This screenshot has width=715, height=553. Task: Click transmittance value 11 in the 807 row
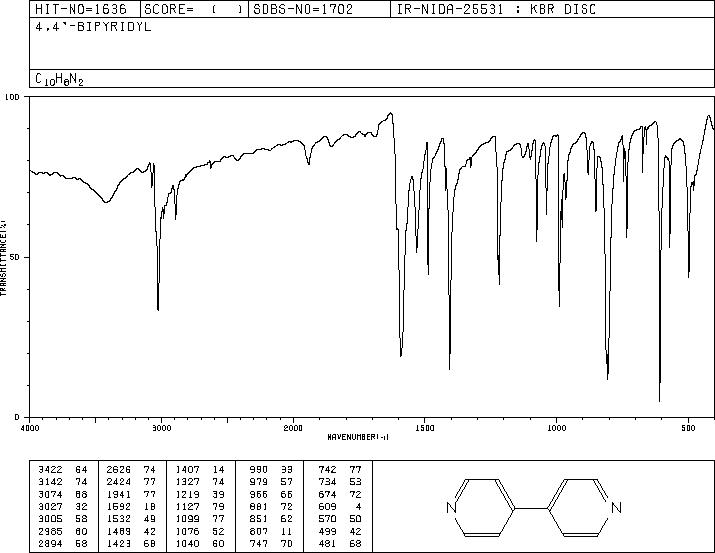tap(287, 531)
